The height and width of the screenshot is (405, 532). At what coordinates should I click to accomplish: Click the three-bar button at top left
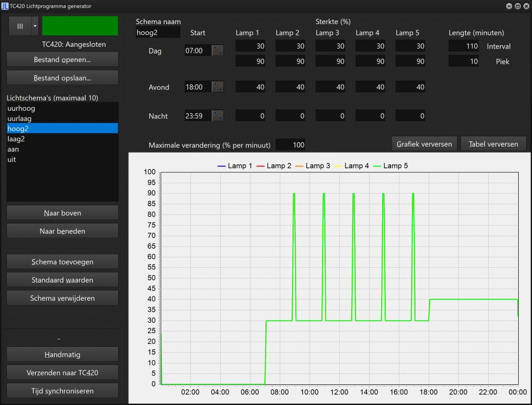pos(20,26)
